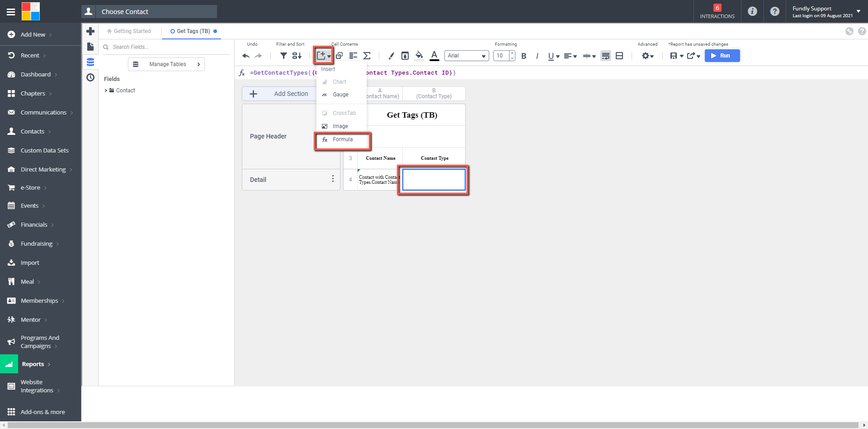Click the merge cells icon
Image resolution: width=868 pixels, height=429 pixels.
point(619,56)
